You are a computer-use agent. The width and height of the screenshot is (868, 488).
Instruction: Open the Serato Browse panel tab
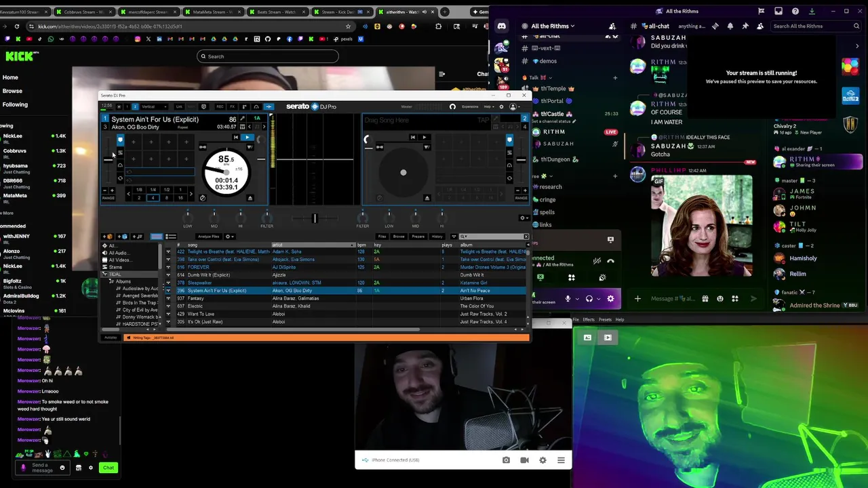399,237
